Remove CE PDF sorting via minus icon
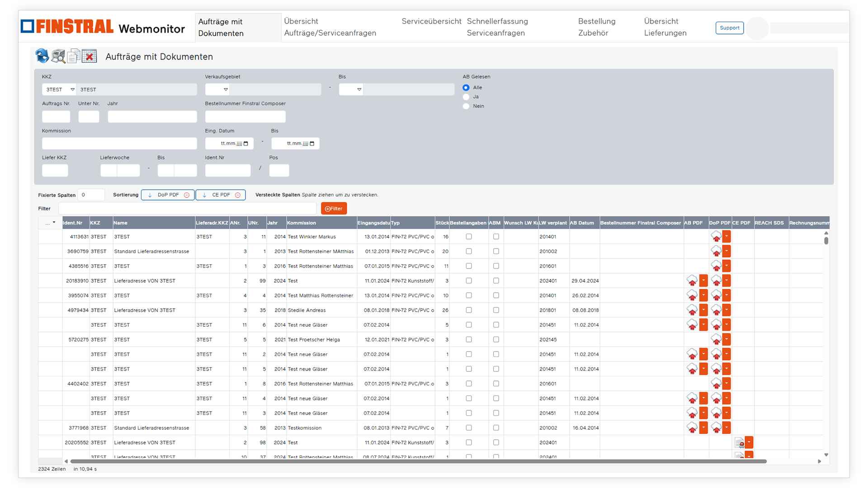 pos(238,195)
